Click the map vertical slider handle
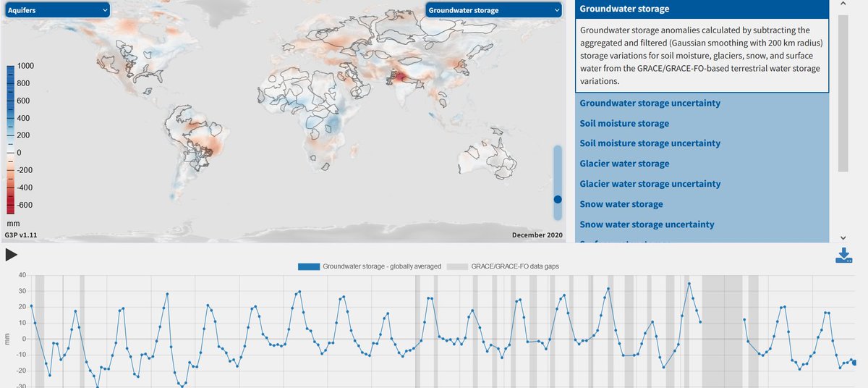This screenshot has height=388, width=868. pyautogui.click(x=558, y=199)
